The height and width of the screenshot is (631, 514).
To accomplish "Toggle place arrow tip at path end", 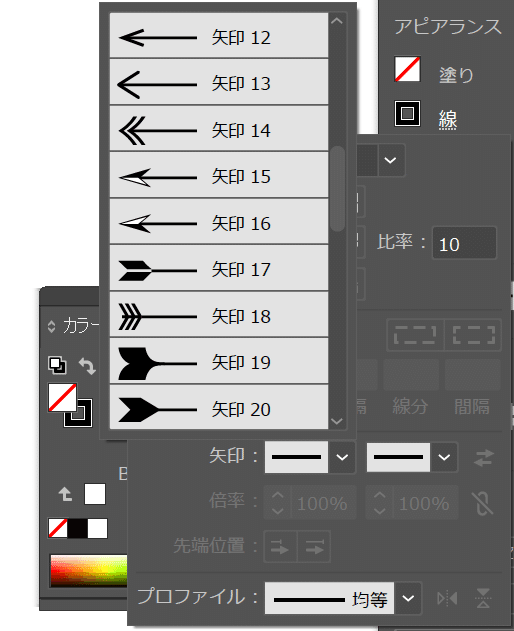I will click(314, 546).
